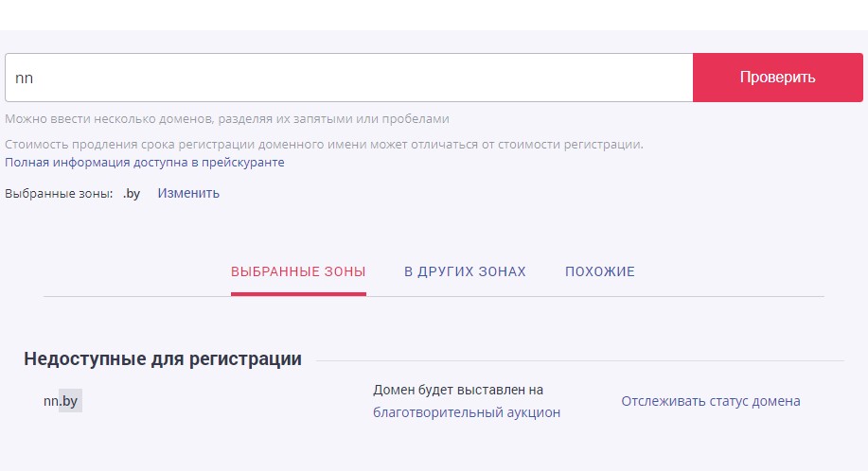Click the Проверить button
The width and height of the screenshot is (868, 471).
coord(778,78)
